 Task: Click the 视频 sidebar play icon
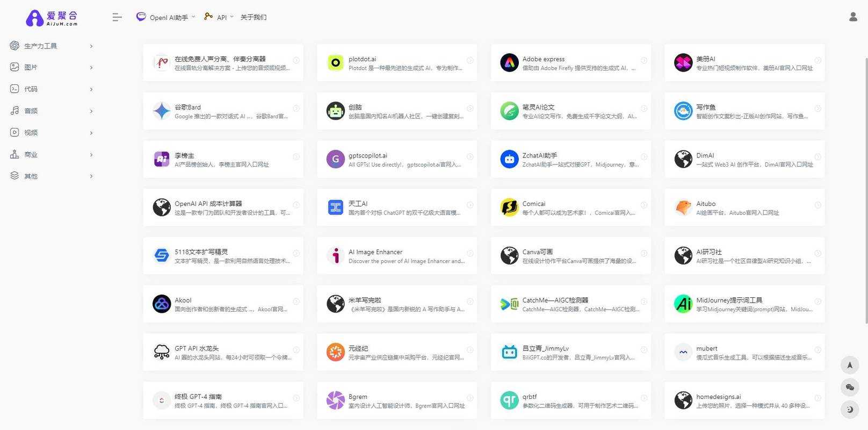pyautogui.click(x=15, y=132)
